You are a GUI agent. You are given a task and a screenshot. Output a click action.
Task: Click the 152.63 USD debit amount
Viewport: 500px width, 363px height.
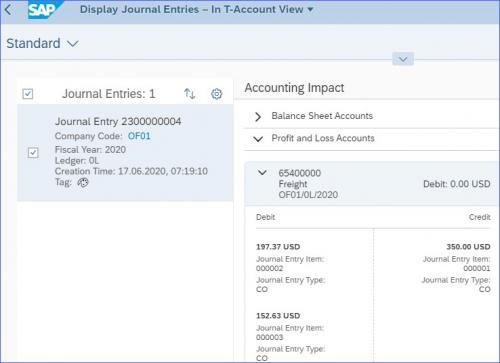coord(278,315)
